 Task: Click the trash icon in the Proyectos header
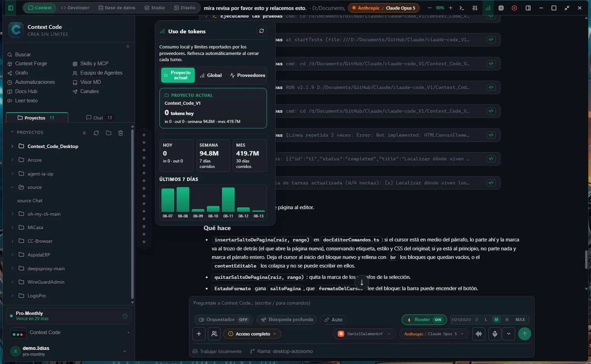tap(121, 133)
